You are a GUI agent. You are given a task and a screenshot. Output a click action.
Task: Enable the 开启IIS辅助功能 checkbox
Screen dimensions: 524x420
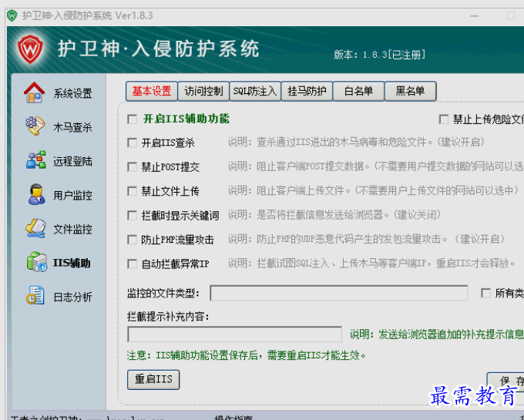(133, 119)
